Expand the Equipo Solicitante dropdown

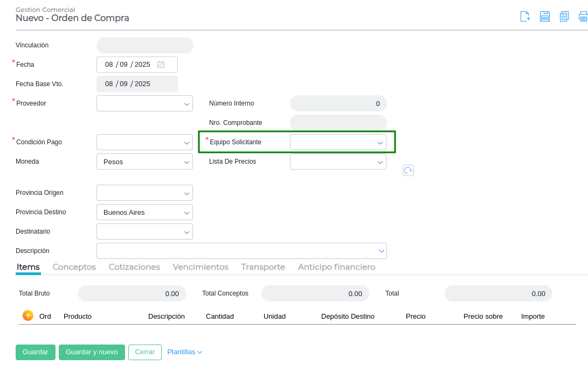[380, 143]
